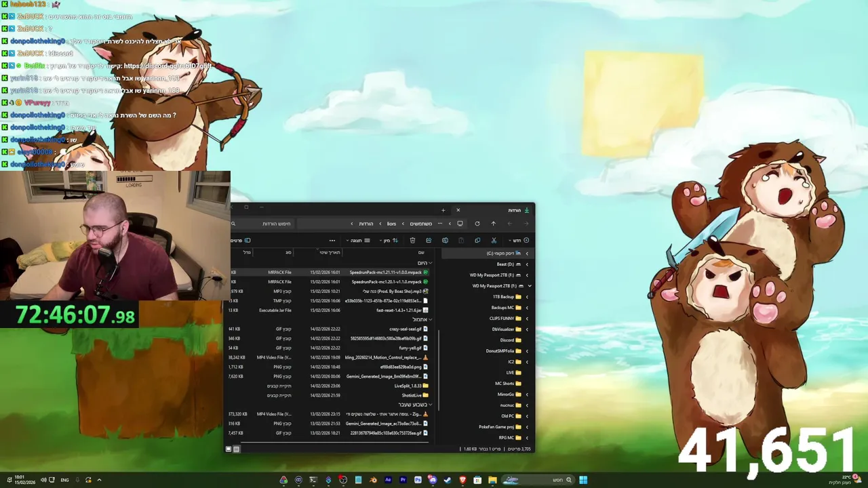The image size is (868, 488).
Task: Sort by Name (שם) column header
Action: point(421,252)
